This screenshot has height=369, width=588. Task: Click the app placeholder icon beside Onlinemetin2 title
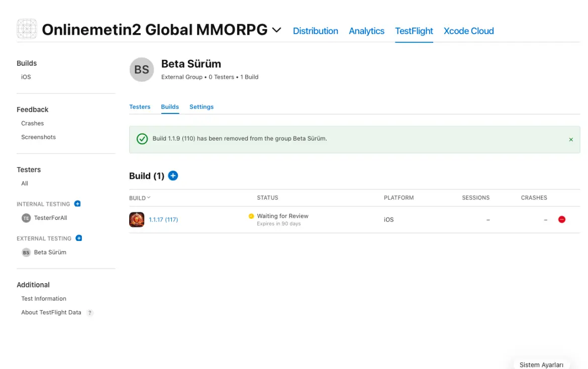click(27, 29)
